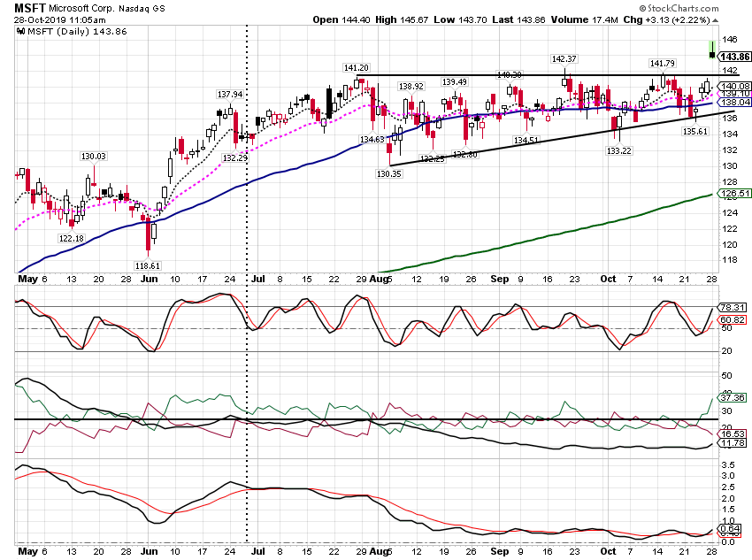Click the Volume 17.4M reading
The image size is (752, 560).
[584, 19]
